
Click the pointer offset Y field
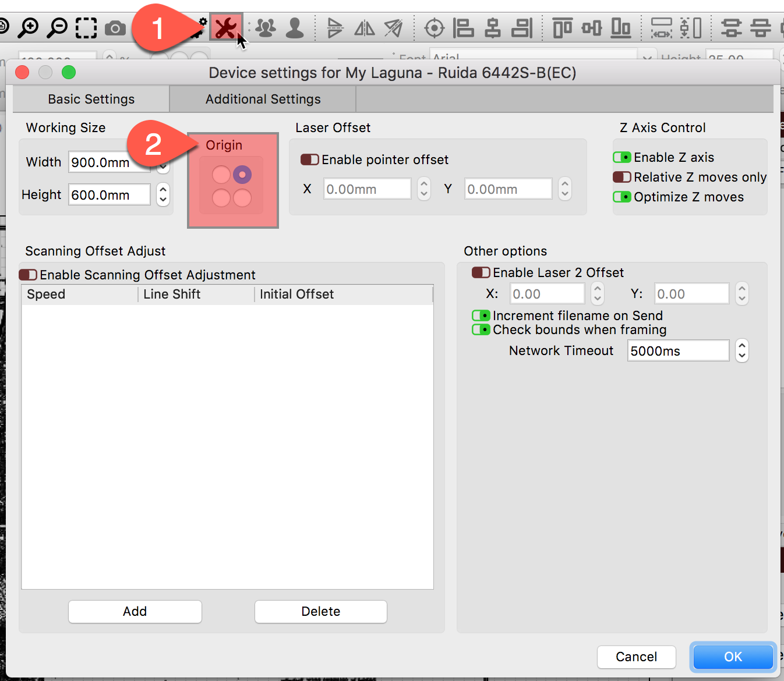pyautogui.click(x=508, y=189)
